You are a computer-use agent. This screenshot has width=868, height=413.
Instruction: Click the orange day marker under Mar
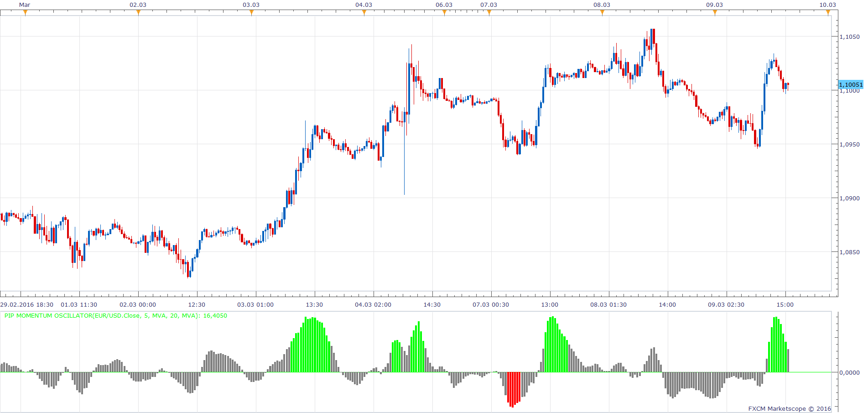pos(25,12)
